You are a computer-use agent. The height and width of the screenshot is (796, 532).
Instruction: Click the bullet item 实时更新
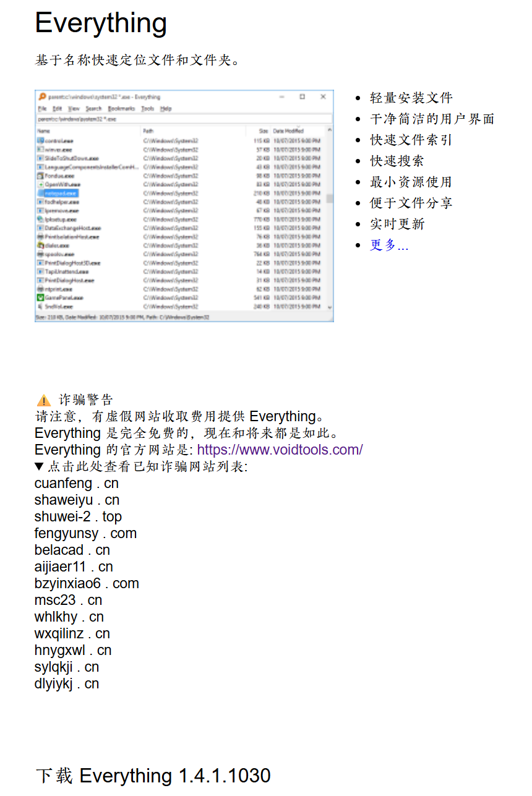coord(397,224)
